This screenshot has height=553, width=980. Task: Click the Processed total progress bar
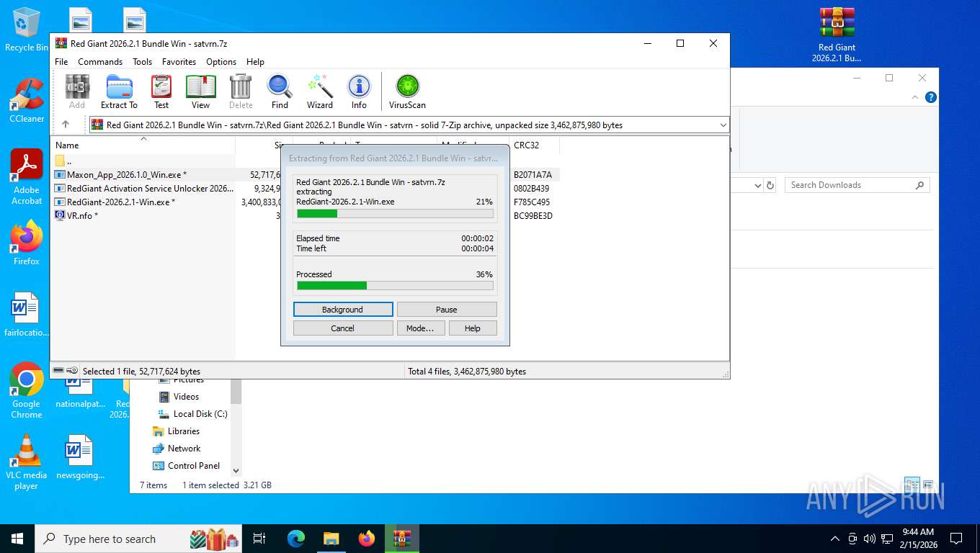[395, 286]
